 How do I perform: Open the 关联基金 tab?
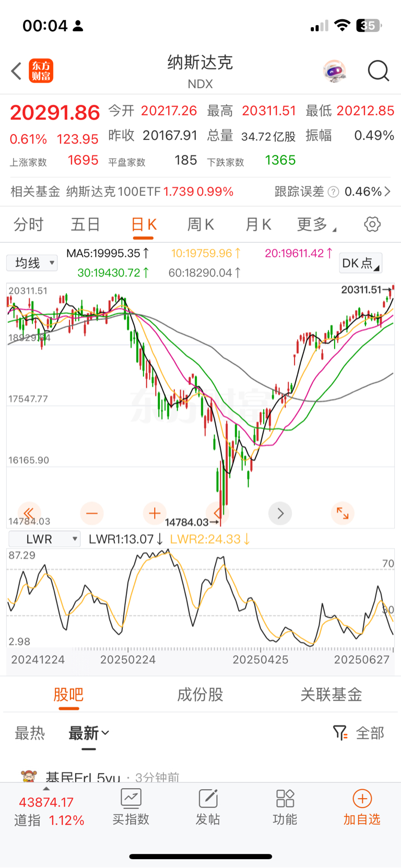point(332,695)
